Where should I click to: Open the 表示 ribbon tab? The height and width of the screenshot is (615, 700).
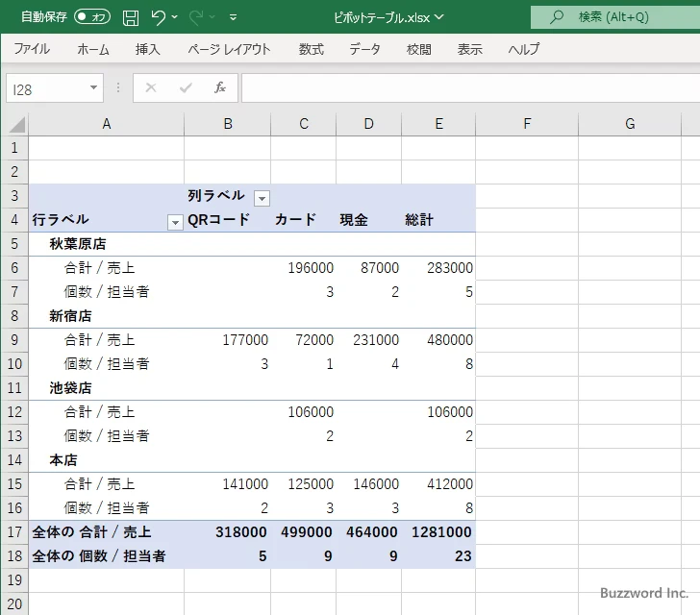(x=469, y=49)
